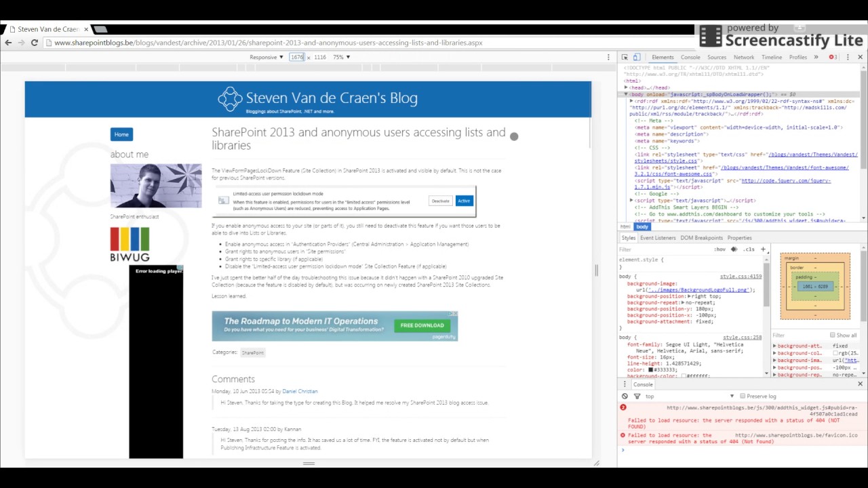
Task: Select the html breadcrumb
Action: pos(625,226)
